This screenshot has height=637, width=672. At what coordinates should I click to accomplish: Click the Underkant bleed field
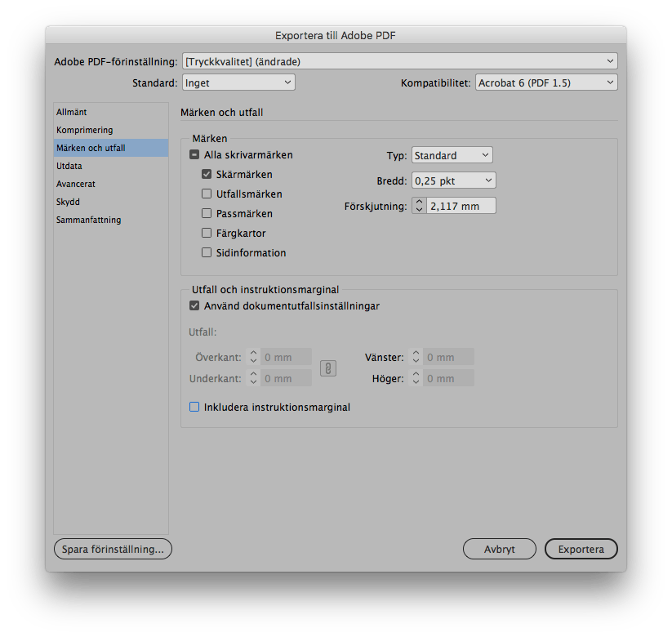286,378
